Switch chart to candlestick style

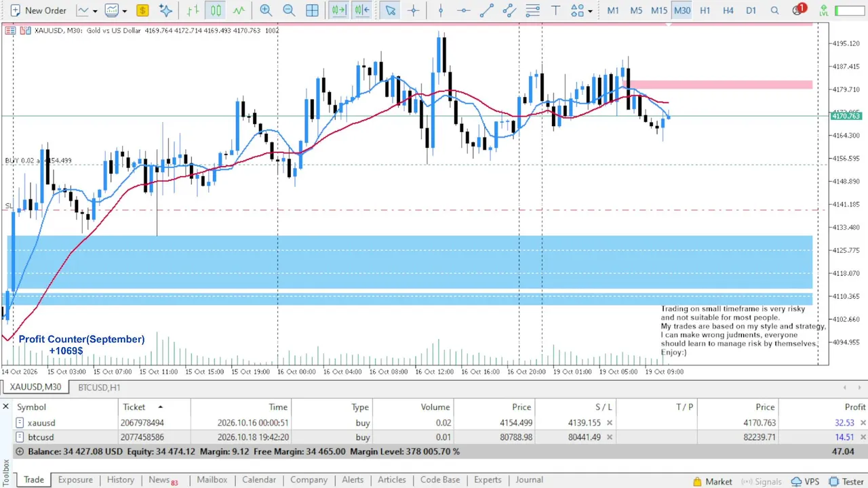(216, 10)
